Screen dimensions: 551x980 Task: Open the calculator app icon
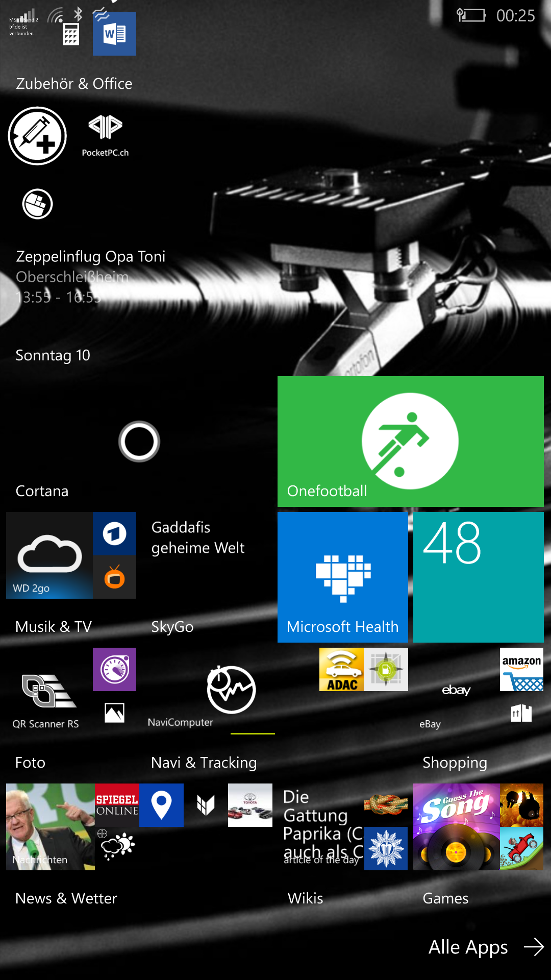[71, 34]
